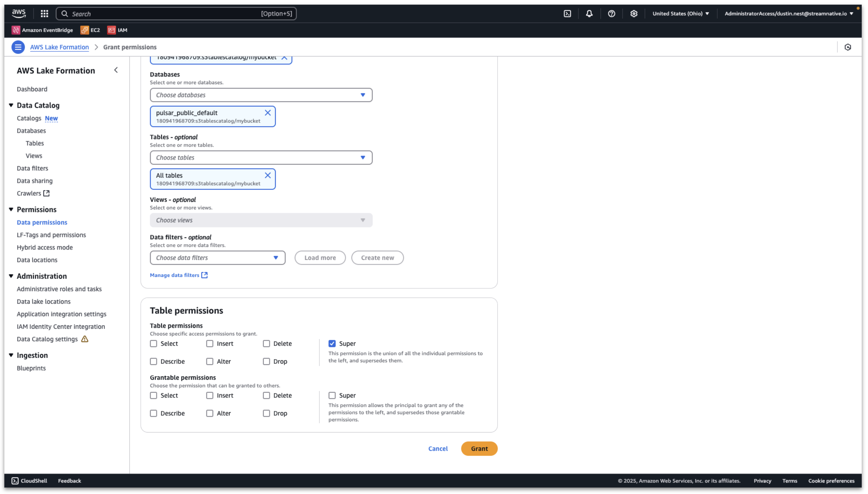Click the Grant button
Screen dimensions: 868x494
click(479, 448)
